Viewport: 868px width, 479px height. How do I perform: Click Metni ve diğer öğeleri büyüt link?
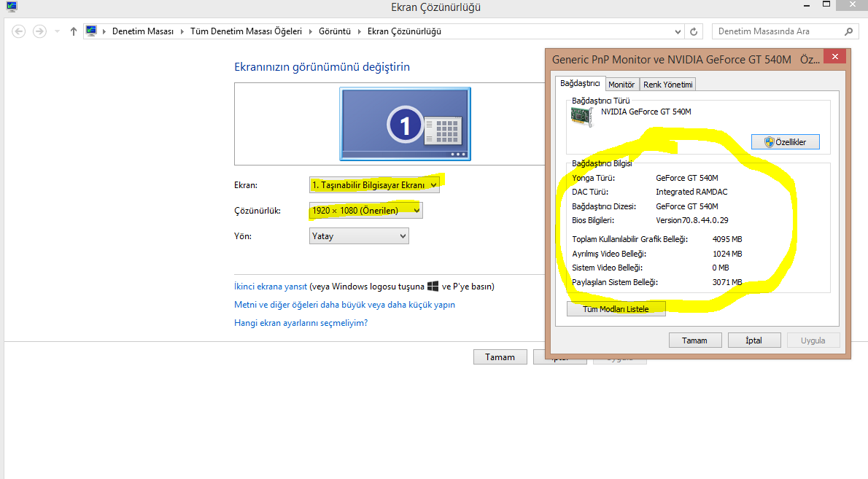coord(344,305)
